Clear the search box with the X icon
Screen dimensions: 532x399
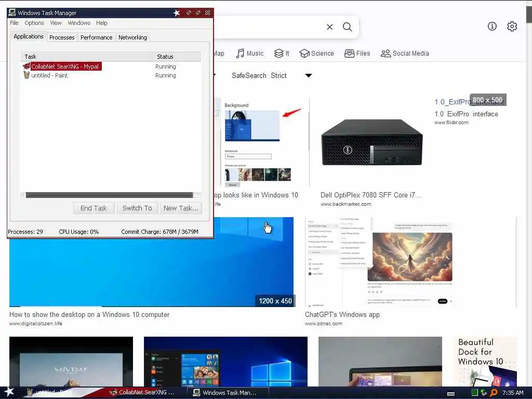coord(330,27)
